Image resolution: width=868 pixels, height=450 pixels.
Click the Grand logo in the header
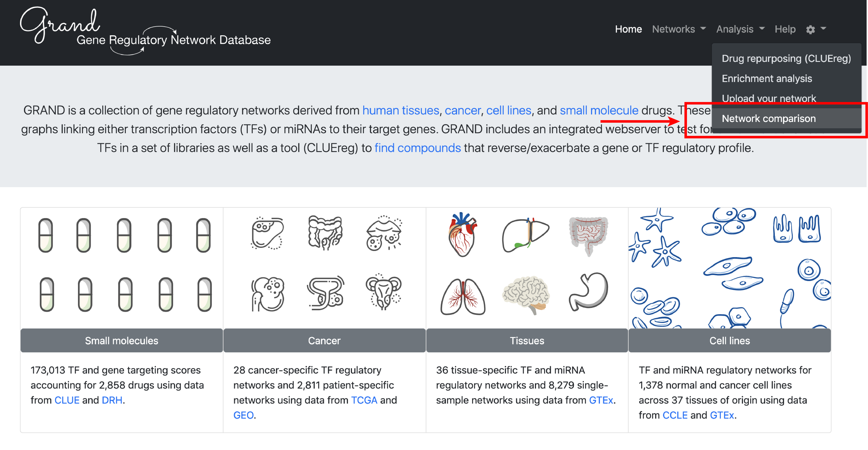[x=60, y=25]
